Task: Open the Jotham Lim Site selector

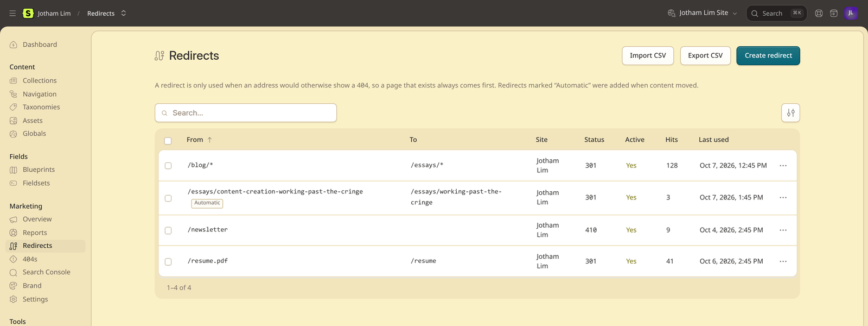Action: 703,13
